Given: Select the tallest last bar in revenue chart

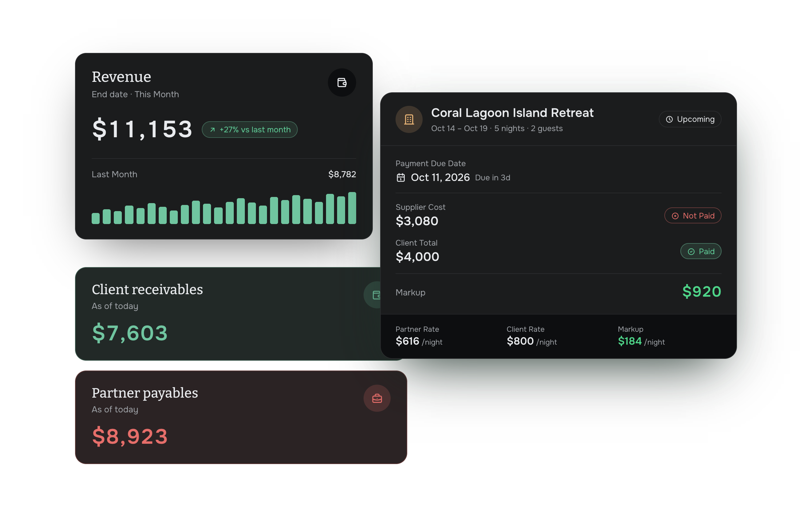Looking at the screenshot, I should [352, 208].
